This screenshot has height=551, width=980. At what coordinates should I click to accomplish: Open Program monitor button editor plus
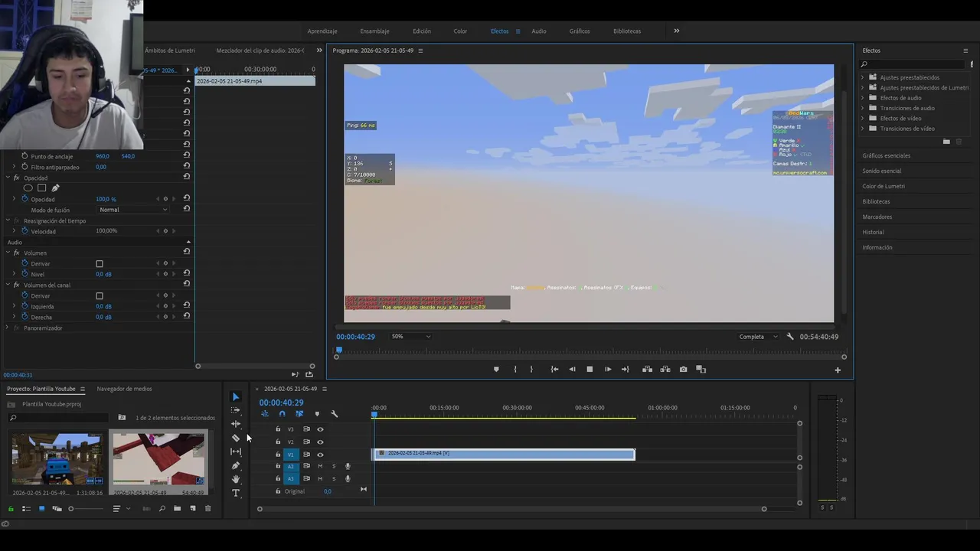(838, 370)
